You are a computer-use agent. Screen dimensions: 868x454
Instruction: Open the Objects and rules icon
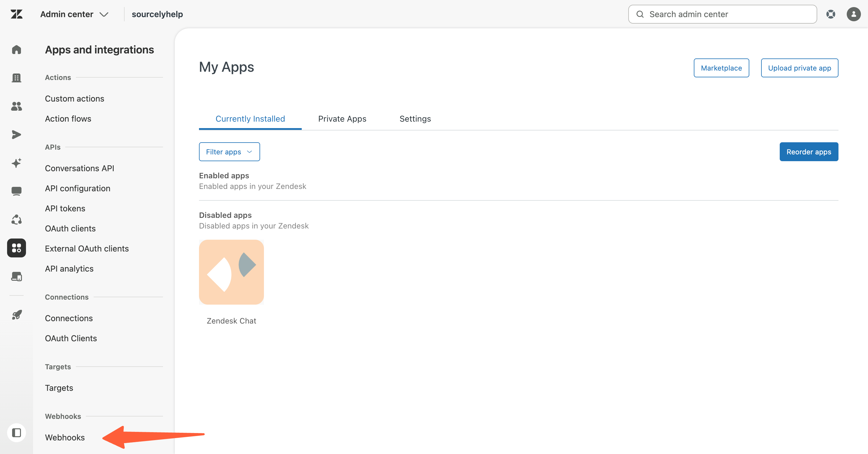coord(16,220)
